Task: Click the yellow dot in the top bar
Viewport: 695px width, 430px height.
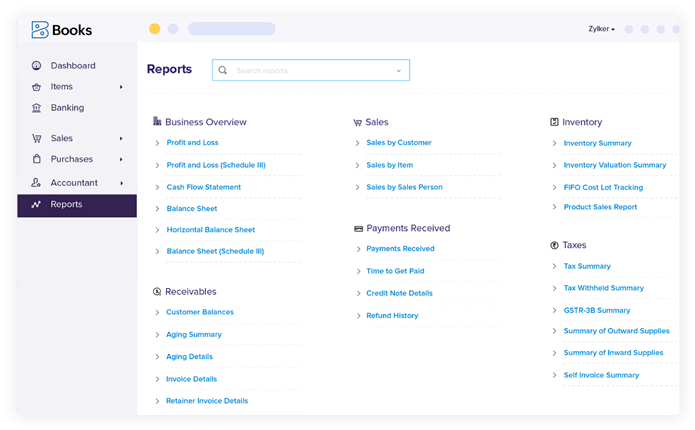Action: (155, 29)
